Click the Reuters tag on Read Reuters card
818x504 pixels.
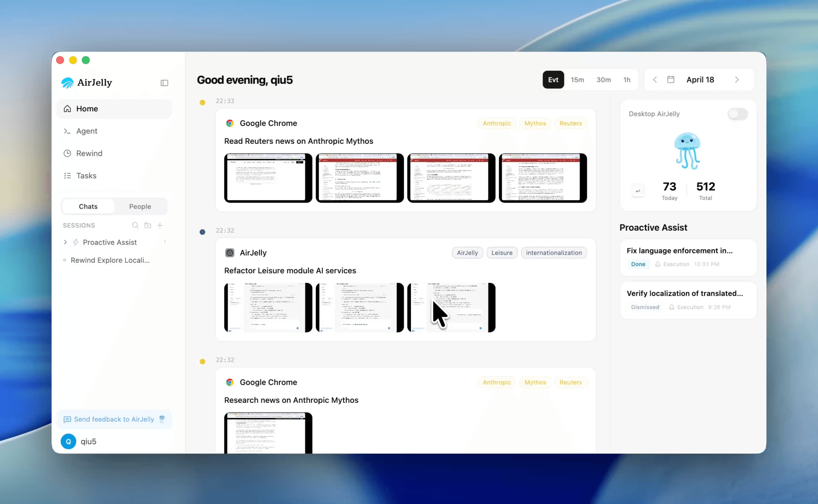(x=570, y=123)
